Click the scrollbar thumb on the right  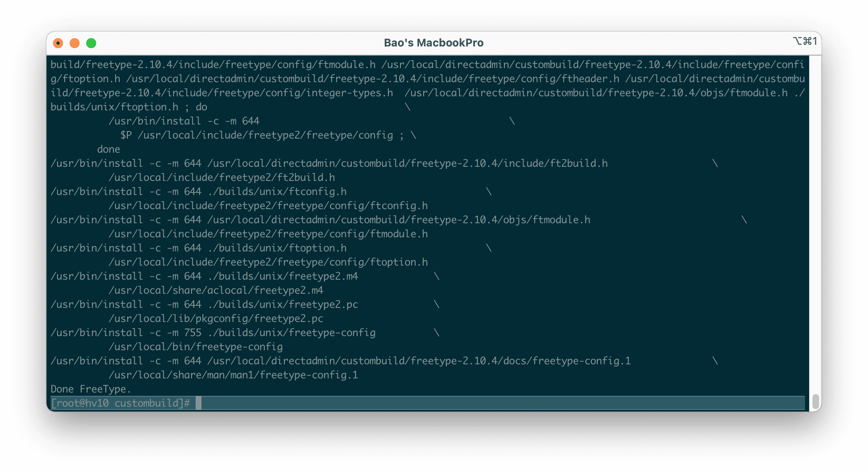815,400
